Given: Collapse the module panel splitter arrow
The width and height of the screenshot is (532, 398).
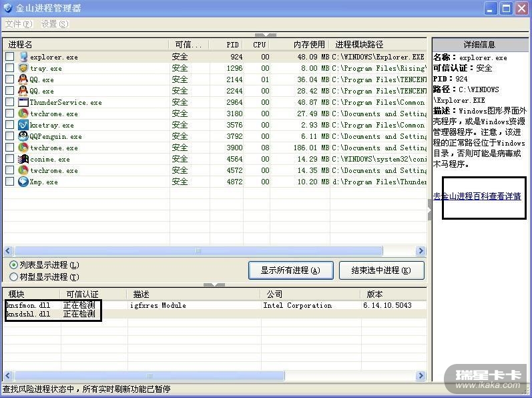Looking at the screenshot, I should 214,285.
